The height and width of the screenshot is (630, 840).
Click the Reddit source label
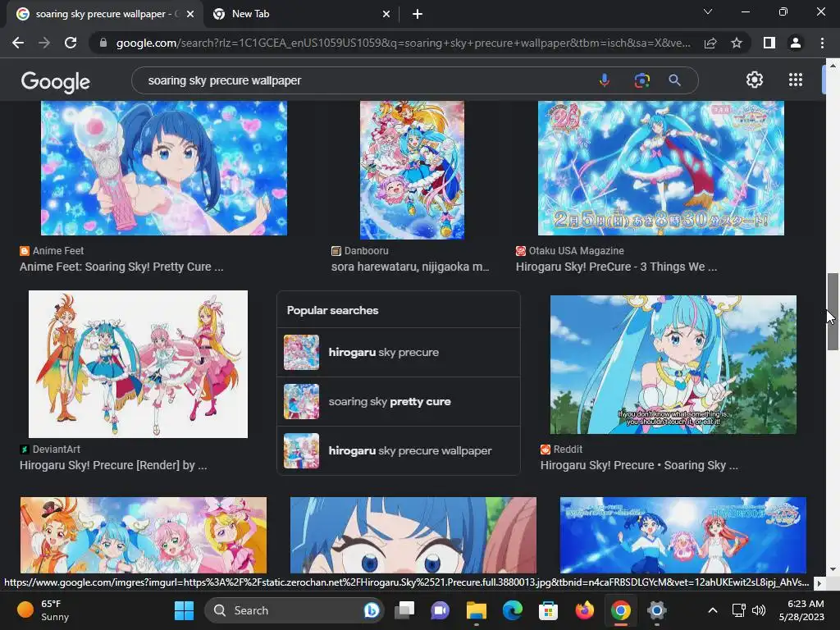click(568, 450)
